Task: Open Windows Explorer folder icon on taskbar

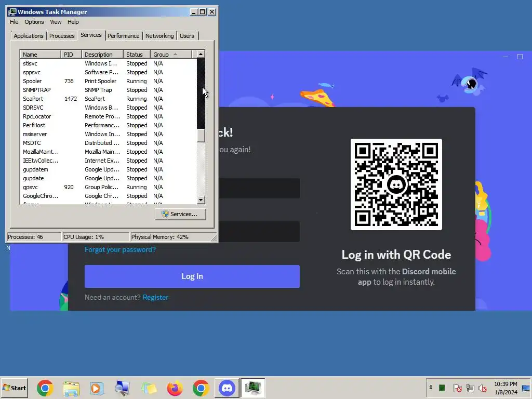Action: point(71,388)
